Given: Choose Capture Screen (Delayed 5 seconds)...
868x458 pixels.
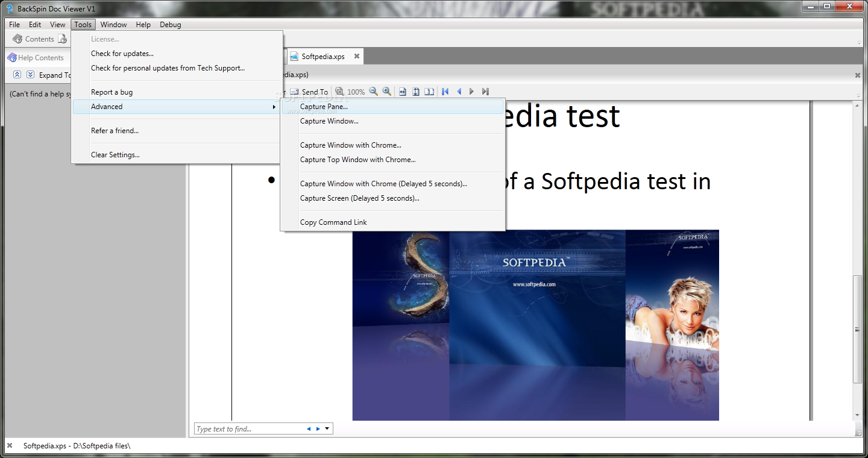Looking at the screenshot, I should [392, 198].
